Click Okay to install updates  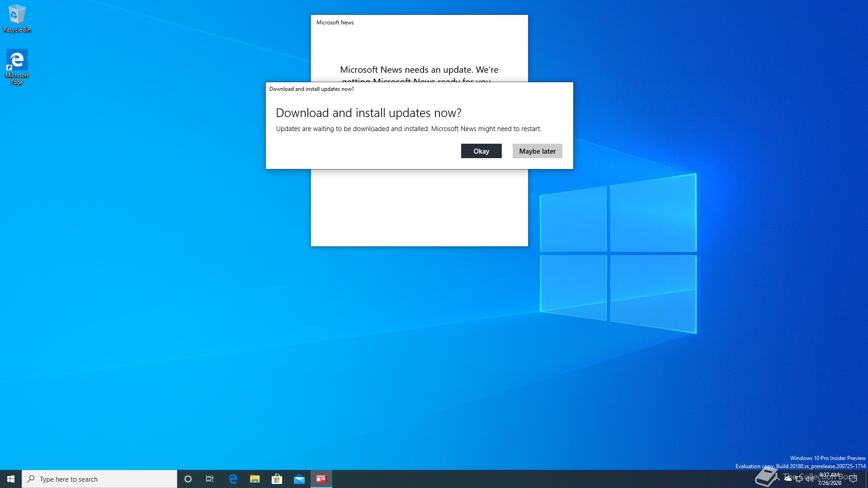481,151
